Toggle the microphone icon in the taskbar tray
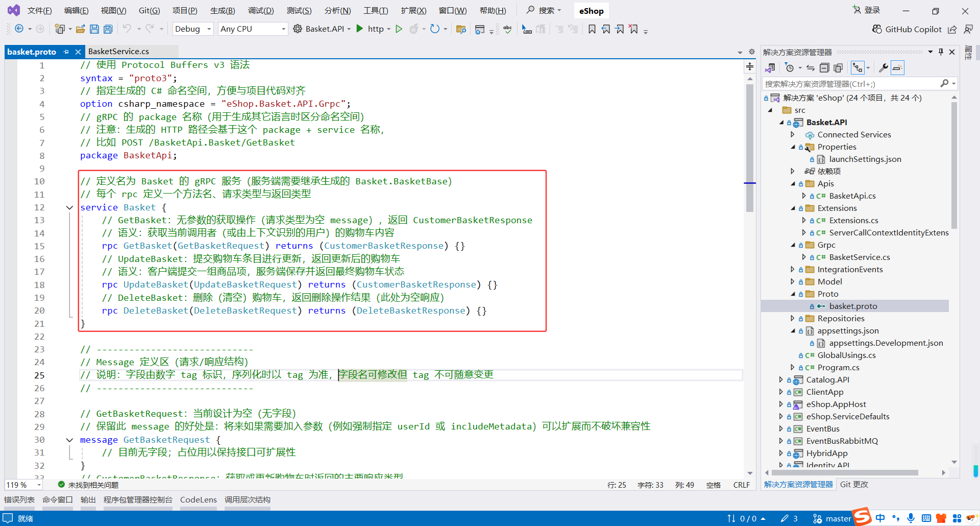The height and width of the screenshot is (526, 980). point(911,518)
